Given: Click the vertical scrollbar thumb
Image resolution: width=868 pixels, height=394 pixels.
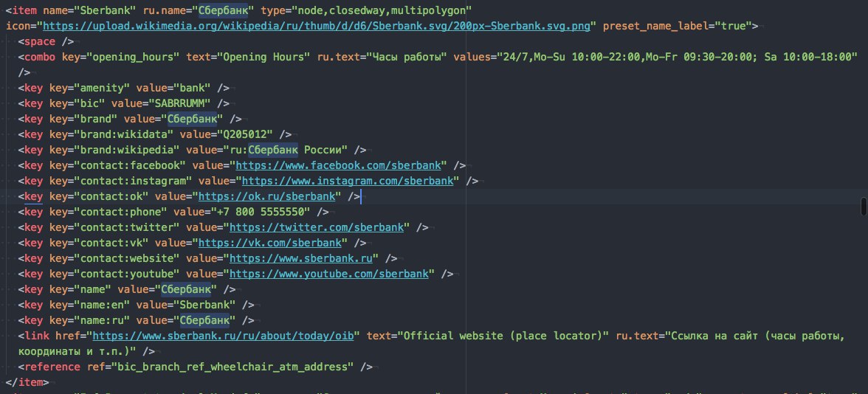Looking at the screenshot, I should tap(864, 206).
